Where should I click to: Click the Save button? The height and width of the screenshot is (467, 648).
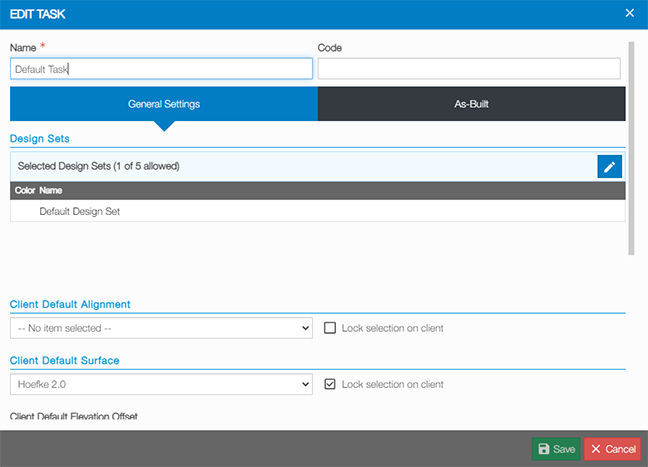point(556,449)
